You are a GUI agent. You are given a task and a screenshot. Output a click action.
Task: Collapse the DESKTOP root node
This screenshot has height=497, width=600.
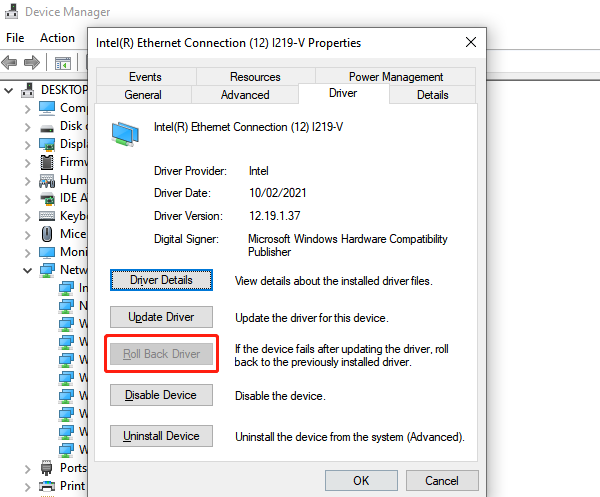pos(8,91)
